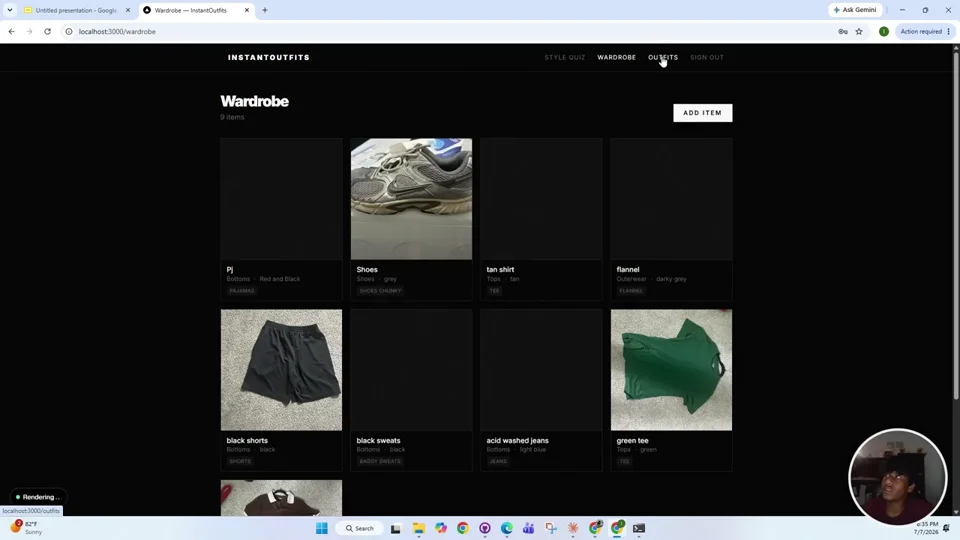
Task: Open the Style Quiz page
Action: tap(564, 58)
